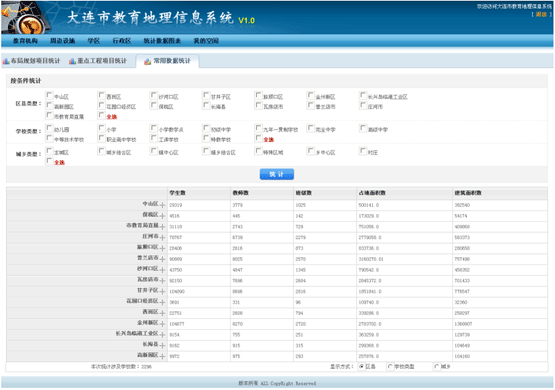The height and width of the screenshot is (390, 555).
Task: Switch to the 布局规划项目统计 tab
Action: pos(32,61)
